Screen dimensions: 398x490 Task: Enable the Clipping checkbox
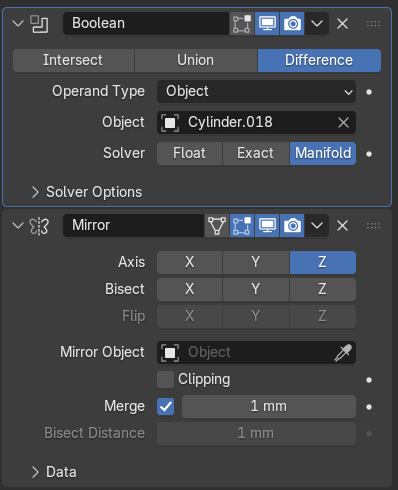[165, 380]
